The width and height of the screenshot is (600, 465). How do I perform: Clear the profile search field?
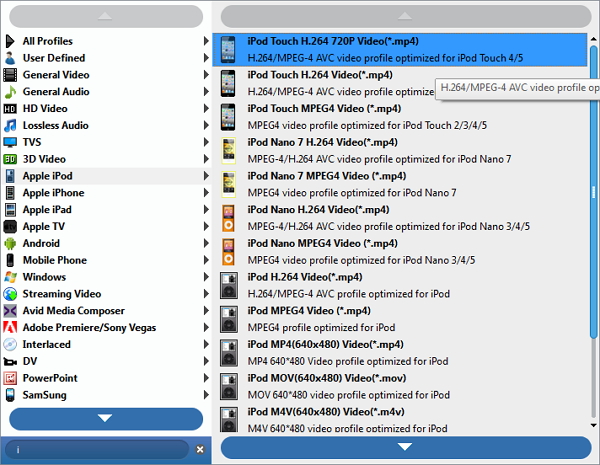[x=200, y=449]
